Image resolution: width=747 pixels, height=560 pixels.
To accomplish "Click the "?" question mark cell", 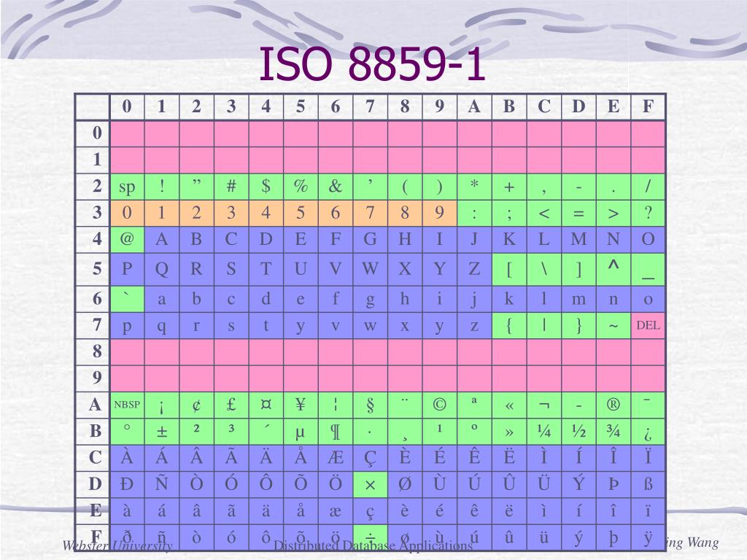I will click(x=648, y=213).
